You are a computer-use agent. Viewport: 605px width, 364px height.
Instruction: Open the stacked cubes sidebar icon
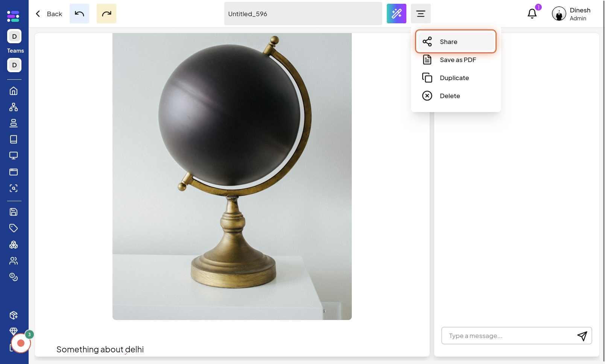[14, 245]
